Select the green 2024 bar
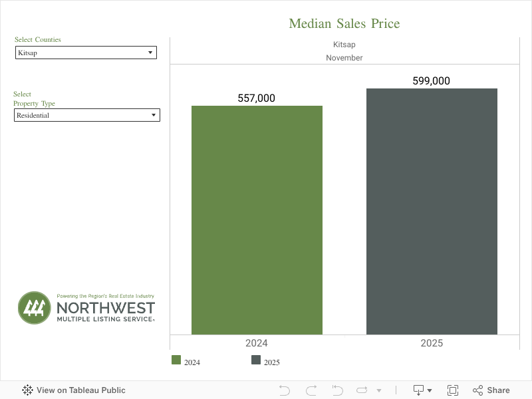Screen dimensions: 532x399 tap(257, 219)
